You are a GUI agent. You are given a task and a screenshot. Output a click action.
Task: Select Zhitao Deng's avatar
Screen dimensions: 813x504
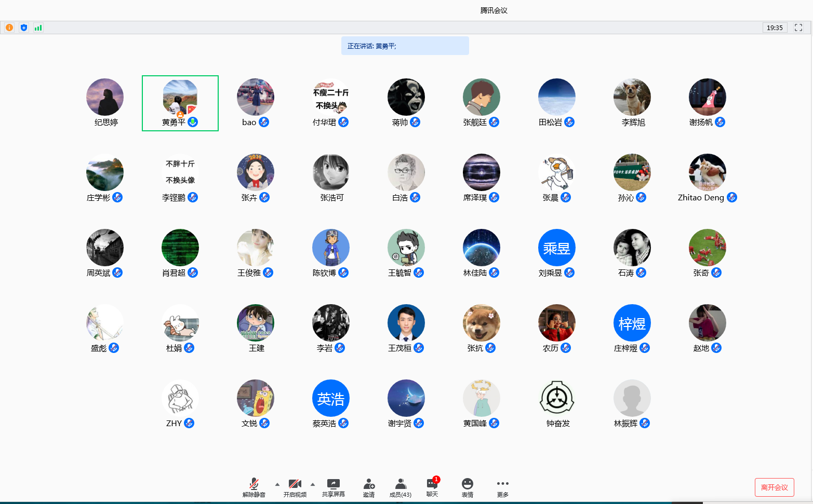(707, 172)
